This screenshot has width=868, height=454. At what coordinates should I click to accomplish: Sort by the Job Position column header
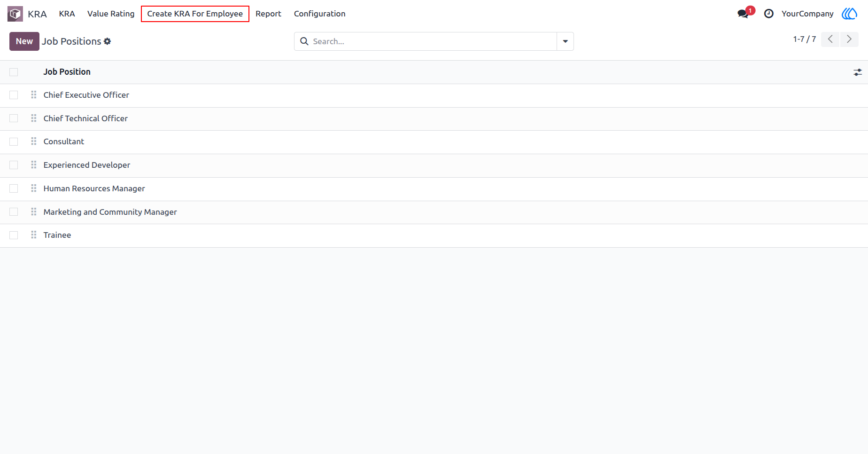(67, 72)
